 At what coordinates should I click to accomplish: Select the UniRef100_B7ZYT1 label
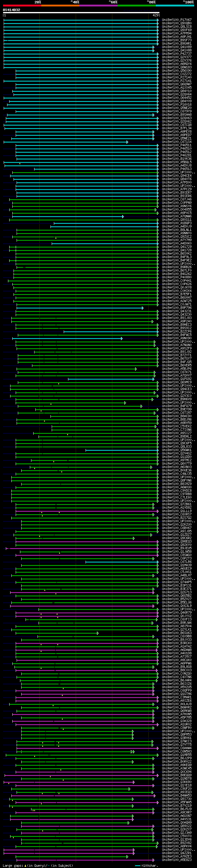[177, 355]
